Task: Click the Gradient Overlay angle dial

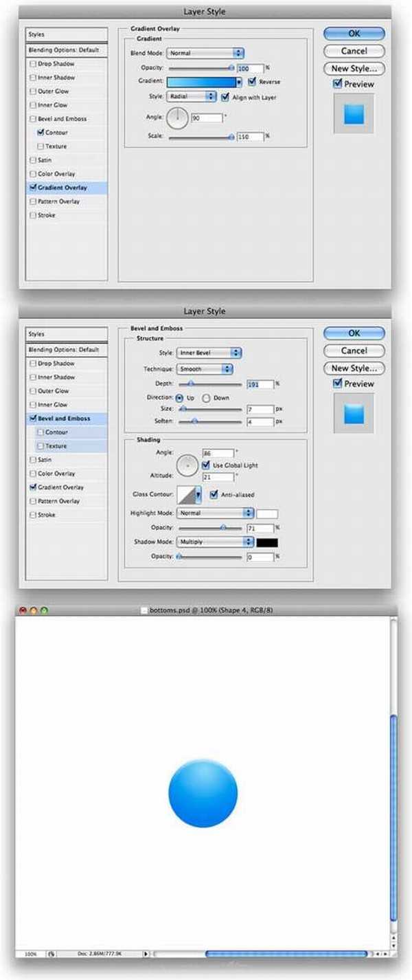Action: tap(177, 118)
